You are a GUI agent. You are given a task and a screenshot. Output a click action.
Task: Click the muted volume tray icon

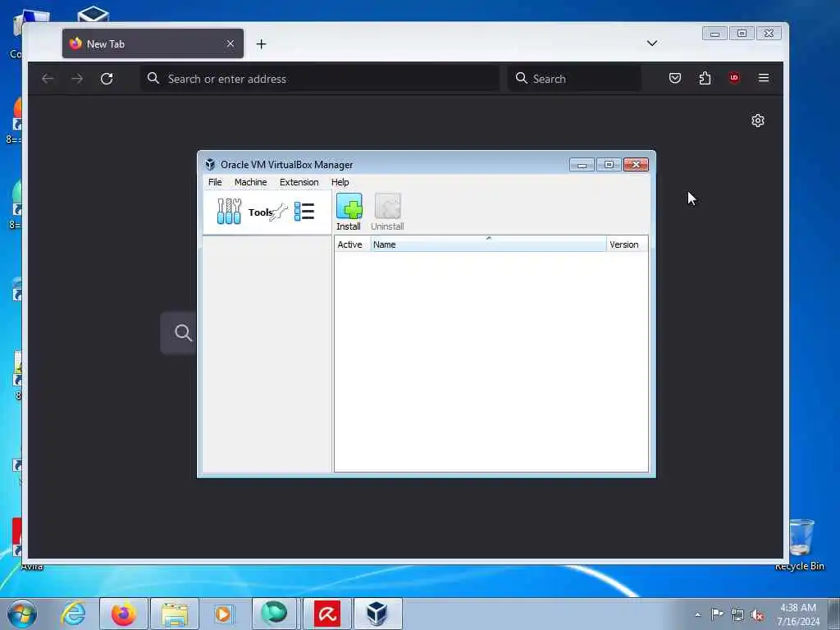[x=757, y=615]
